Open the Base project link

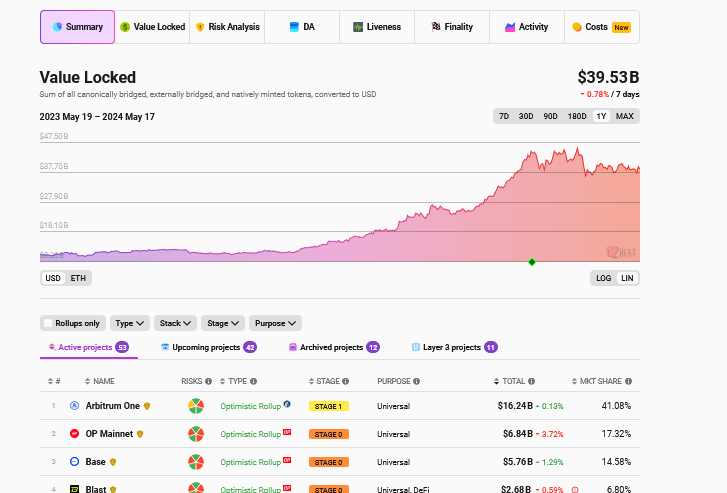click(x=96, y=461)
